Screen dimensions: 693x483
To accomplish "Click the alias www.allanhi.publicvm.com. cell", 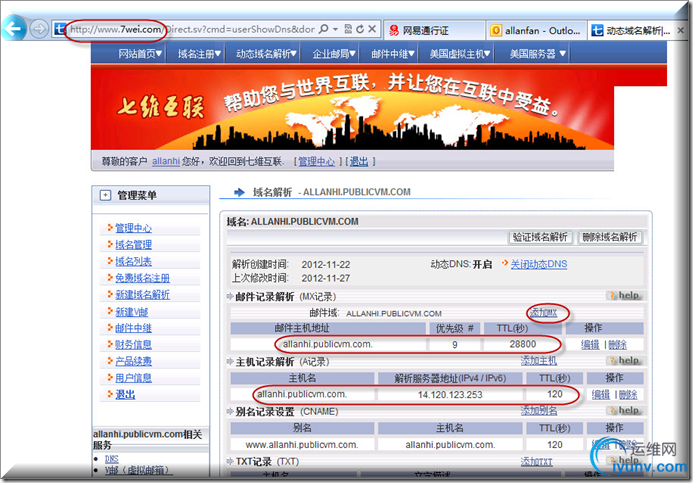I will tap(302, 445).
